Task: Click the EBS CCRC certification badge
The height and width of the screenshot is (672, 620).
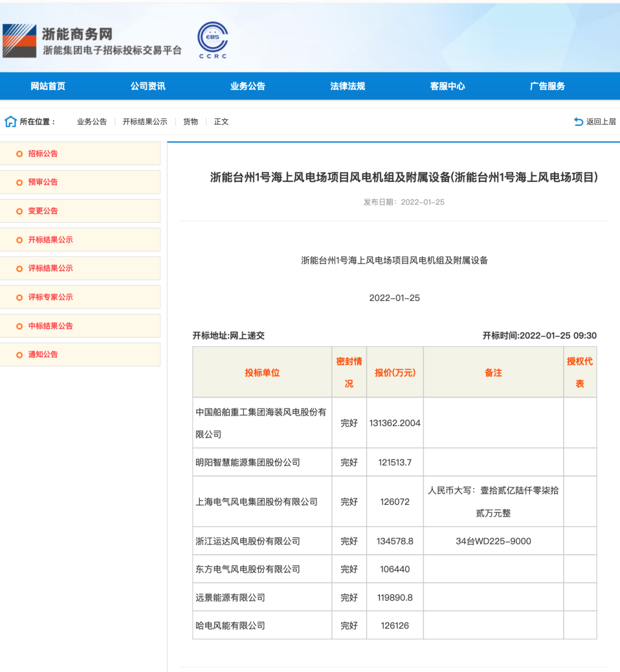Action: 212,40
